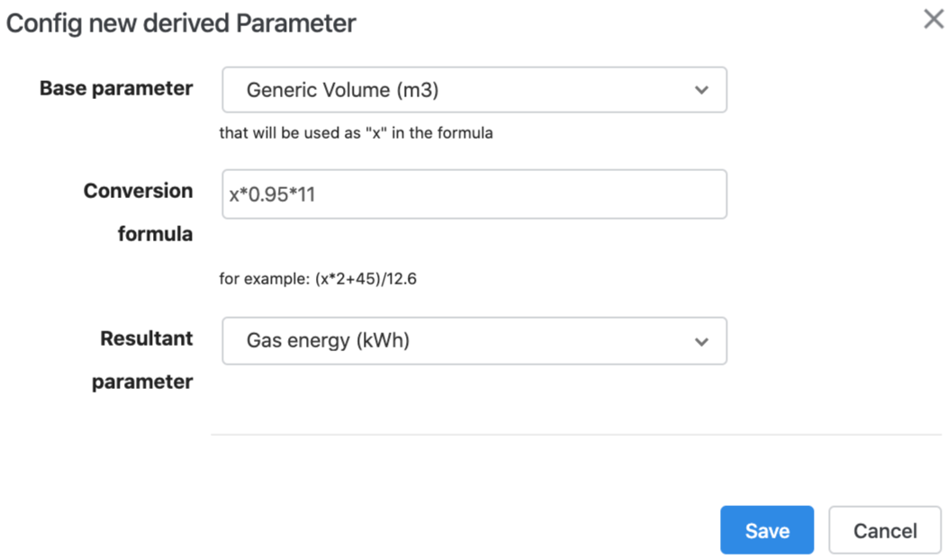
Task: Click the bold parameter word under Resultant
Action: [142, 382]
